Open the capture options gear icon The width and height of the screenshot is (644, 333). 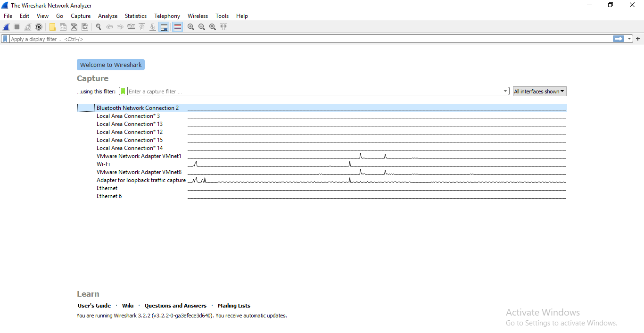click(x=39, y=27)
